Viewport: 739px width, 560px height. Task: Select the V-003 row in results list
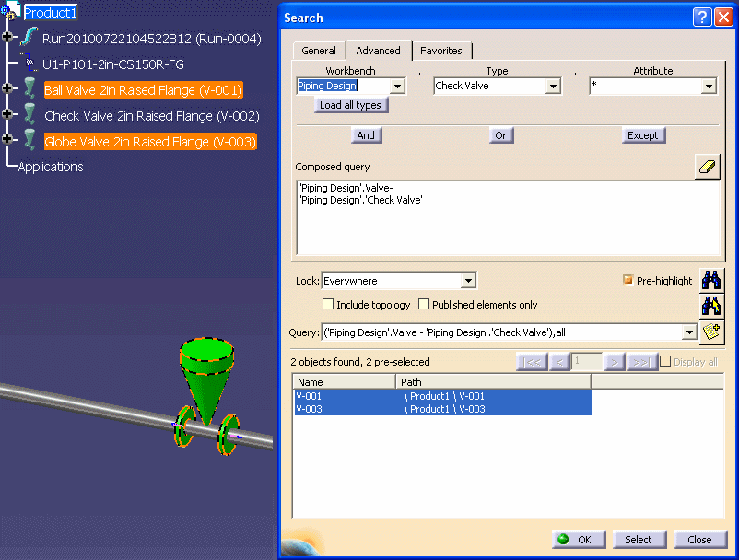click(442, 409)
